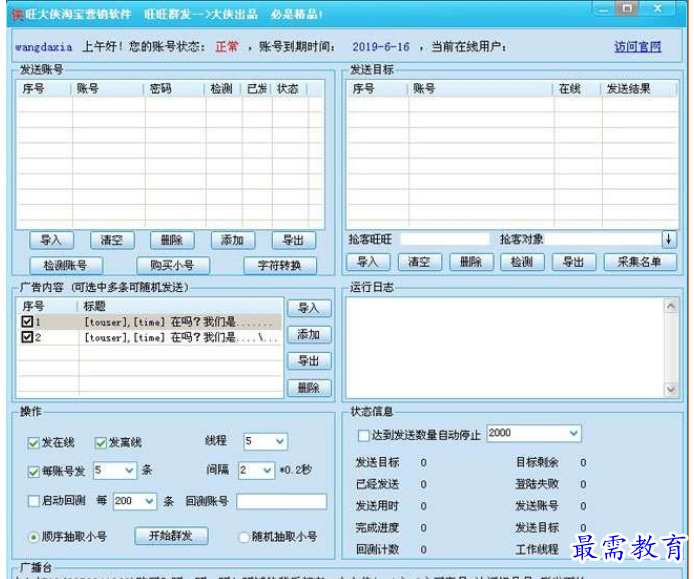Click 导出 beside the 广告内容 list

309,361
